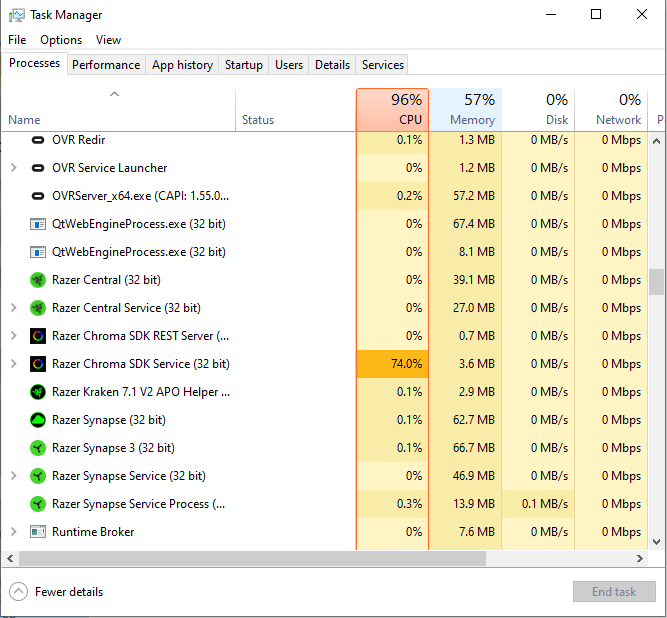Click the 66.7 MB memory cell

(465, 448)
